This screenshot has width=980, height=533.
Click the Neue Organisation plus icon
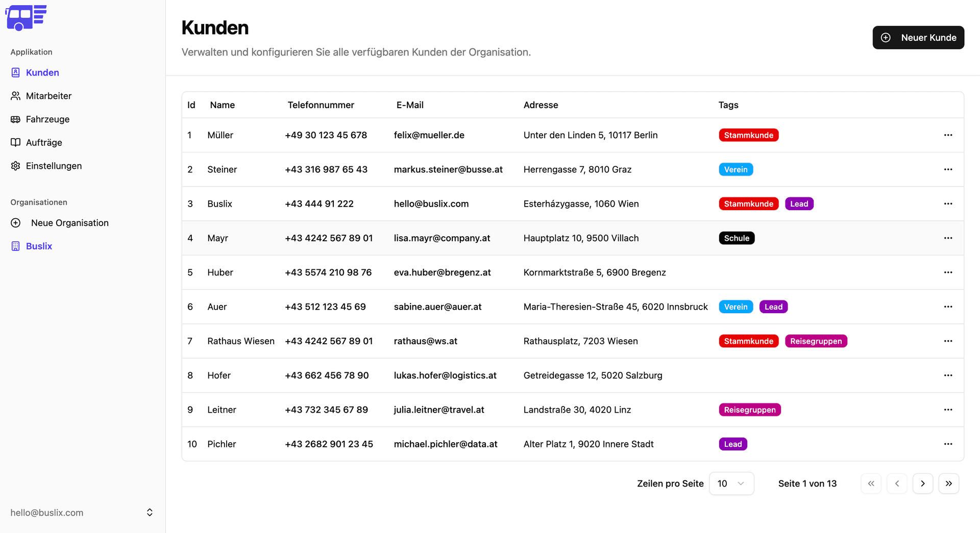16,223
